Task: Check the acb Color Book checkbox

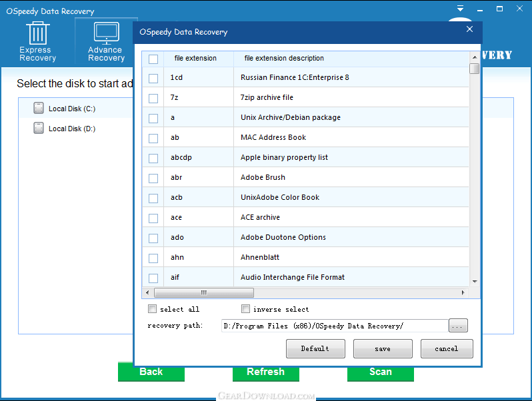Action: (153, 199)
